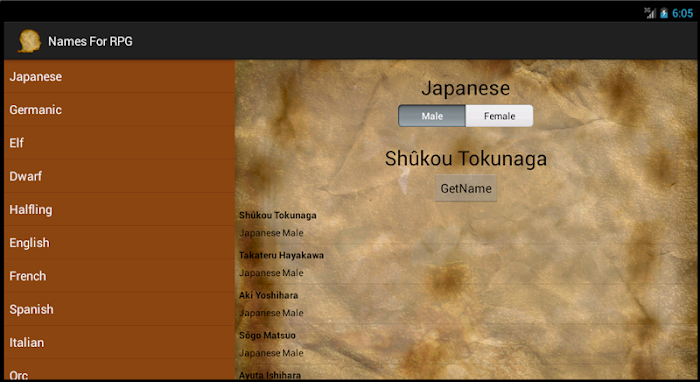Generate a new name with GetName

[x=466, y=188]
